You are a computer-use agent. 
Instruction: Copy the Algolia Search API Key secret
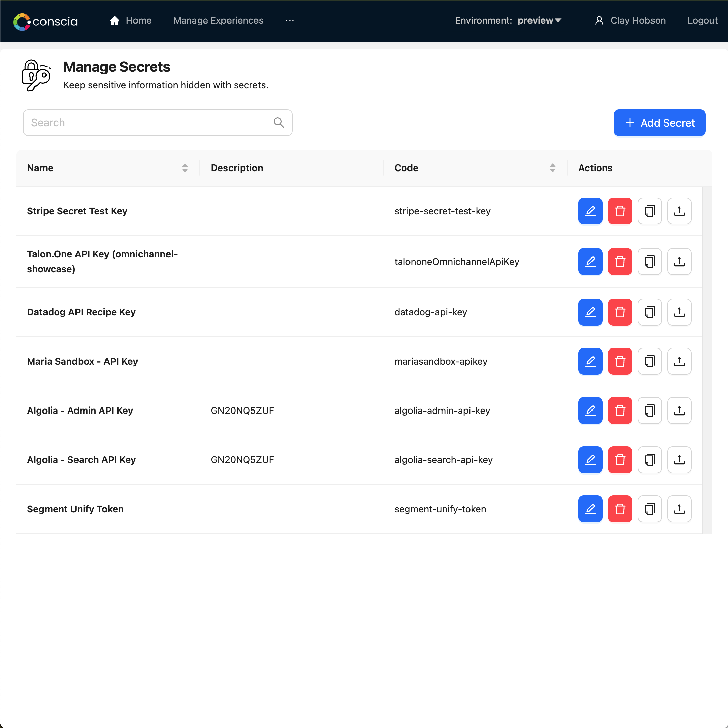(649, 460)
